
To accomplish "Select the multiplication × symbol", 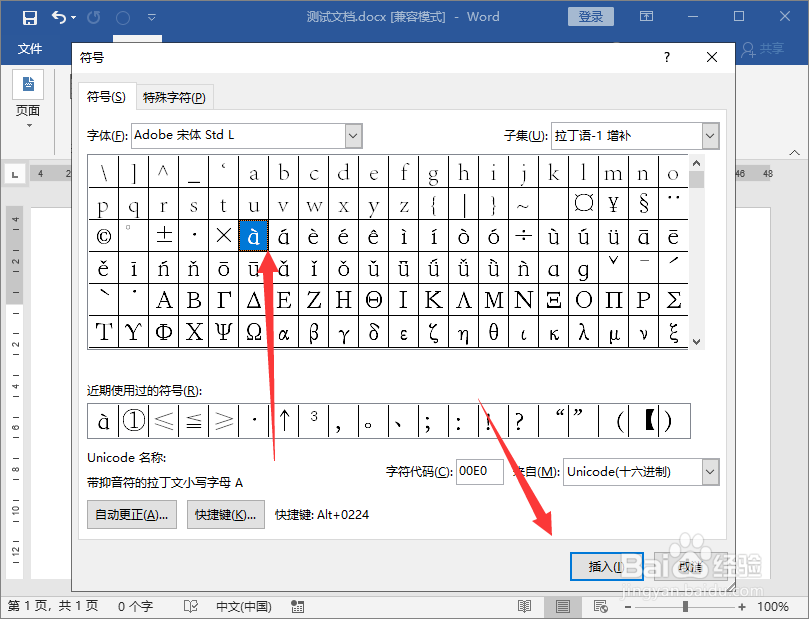I will [x=223, y=236].
